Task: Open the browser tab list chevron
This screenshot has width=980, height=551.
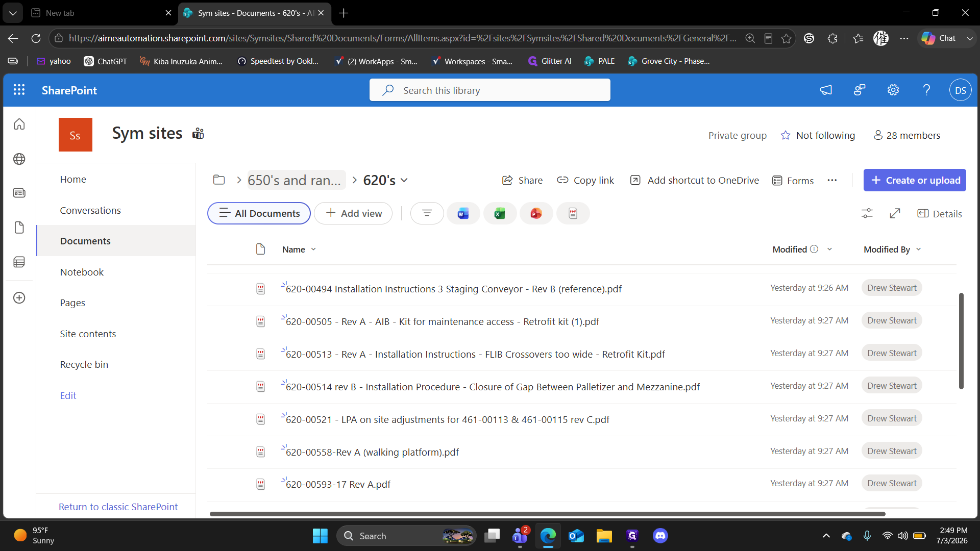Action: [x=13, y=13]
